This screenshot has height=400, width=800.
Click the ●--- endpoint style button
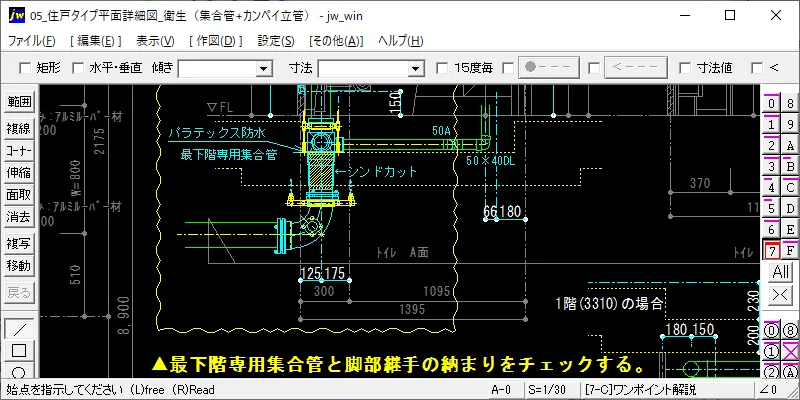click(548, 67)
